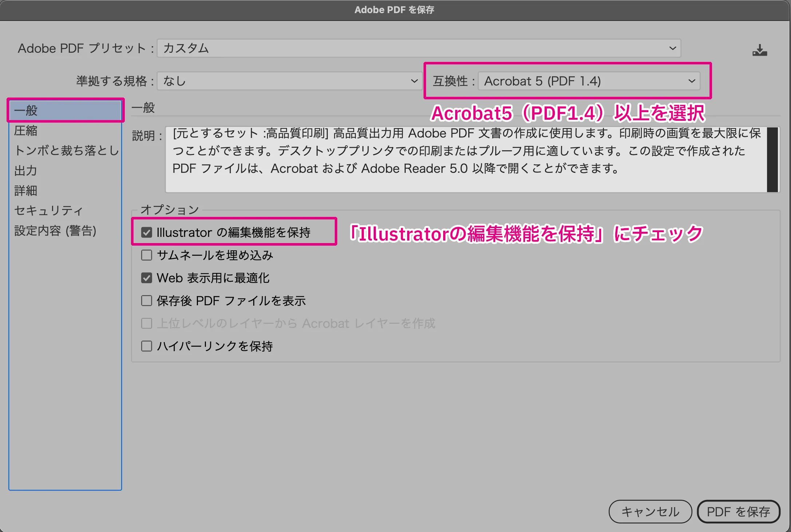Viewport: 791px width, 532px height.
Task: Select the 詳細 category
Action: click(65, 190)
